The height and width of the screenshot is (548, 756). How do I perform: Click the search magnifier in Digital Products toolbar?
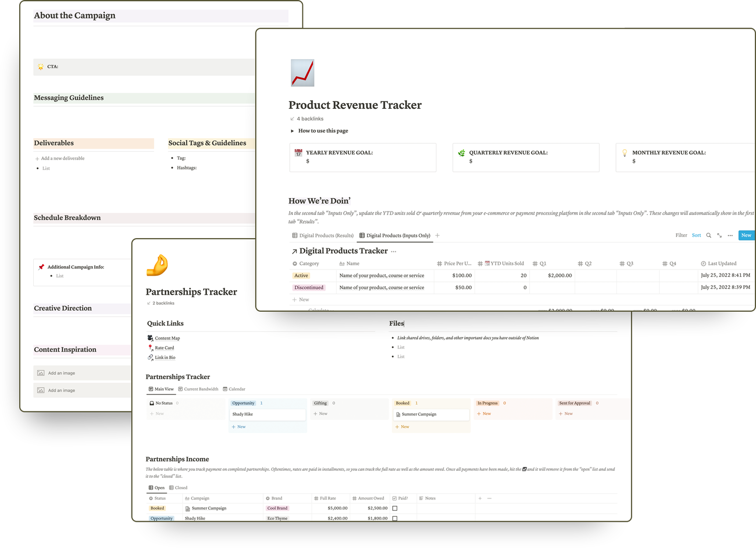pyautogui.click(x=709, y=235)
